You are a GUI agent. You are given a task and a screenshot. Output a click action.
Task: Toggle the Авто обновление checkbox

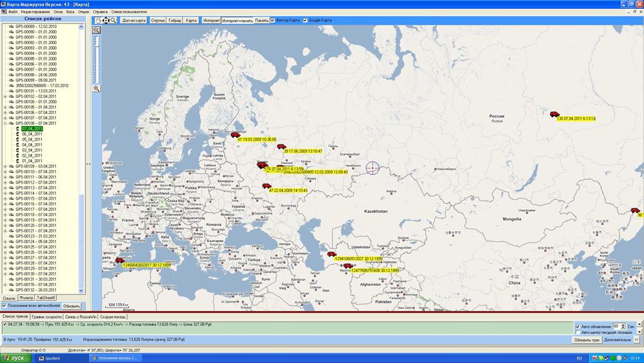pyautogui.click(x=577, y=326)
